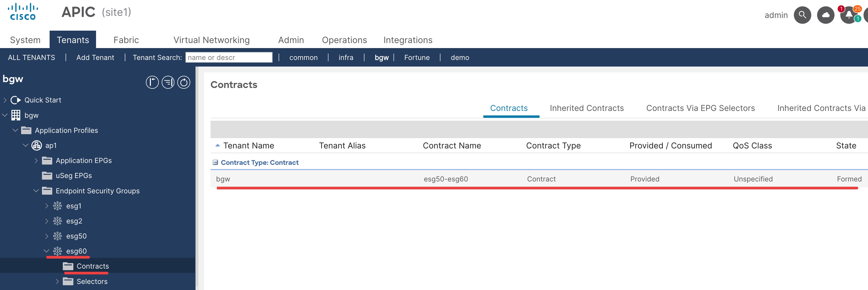Open the search magnifier icon
The width and height of the screenshot is (868, 290).
[802, 15]
